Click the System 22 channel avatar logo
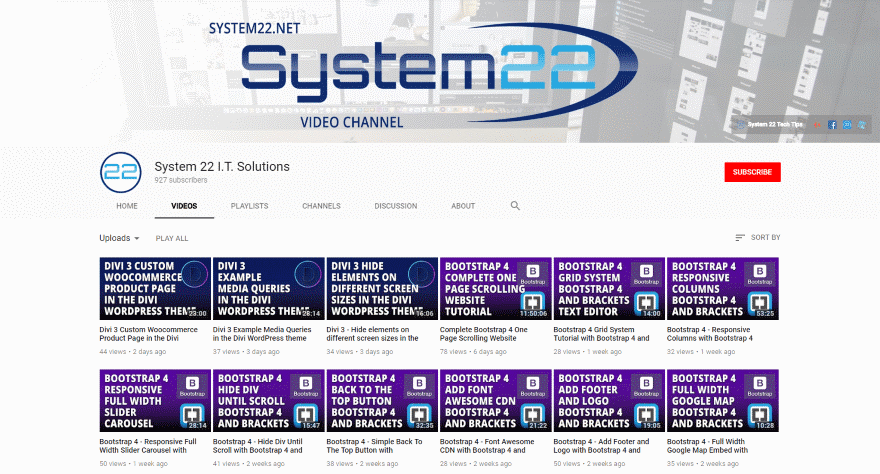Screen dimensions: 880x474 (121, 172)
